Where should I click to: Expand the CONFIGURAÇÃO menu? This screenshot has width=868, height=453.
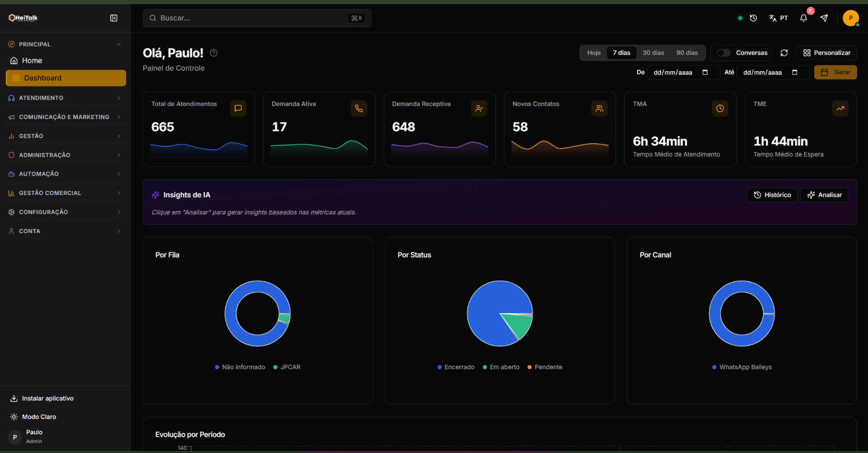coord(66,212)
